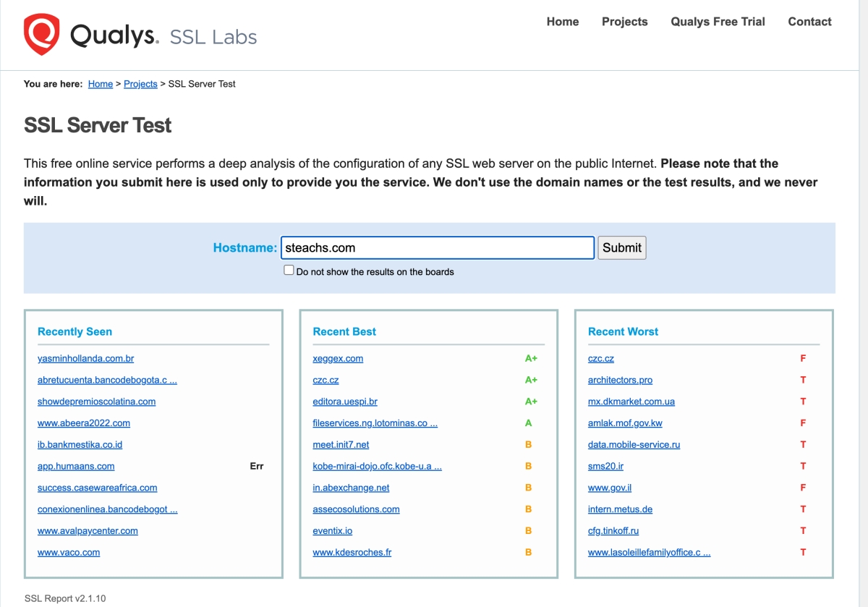
Task: Click the www.kdesroches.fr best result
Action: (x=352, y=552)
